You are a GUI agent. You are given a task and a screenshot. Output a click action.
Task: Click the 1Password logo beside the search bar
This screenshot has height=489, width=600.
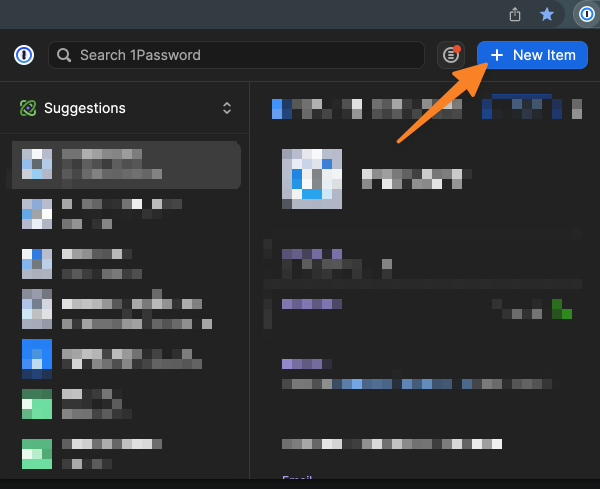24,55
